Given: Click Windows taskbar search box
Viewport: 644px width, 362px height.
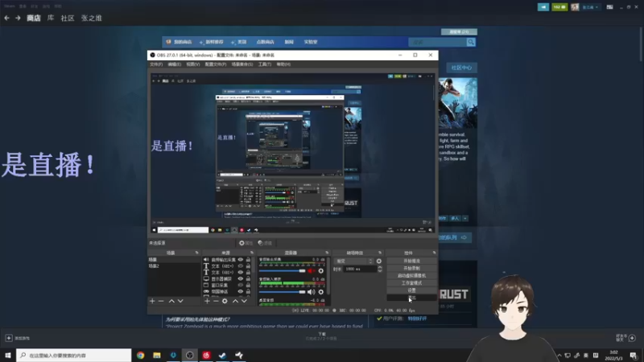Looking at the screenshot, I should [74, 356].
